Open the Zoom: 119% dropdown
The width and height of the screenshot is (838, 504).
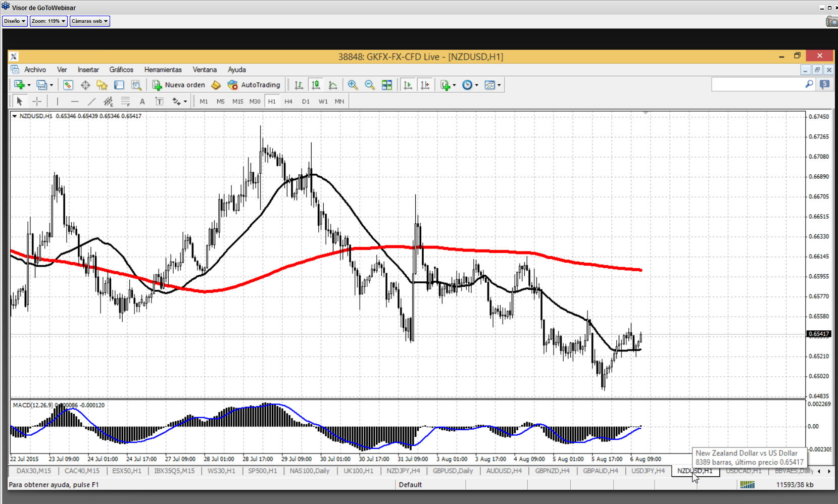coord(48,21)
